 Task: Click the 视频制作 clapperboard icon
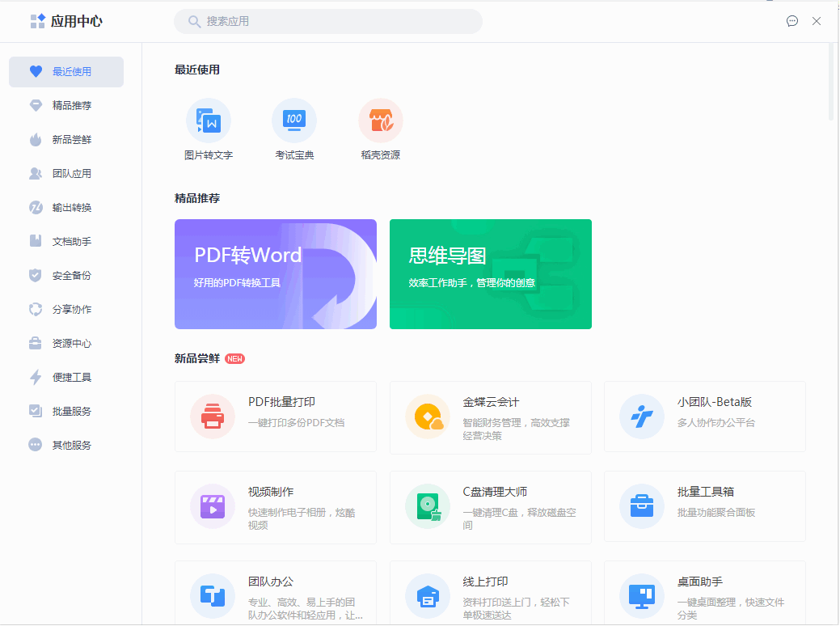213,506
